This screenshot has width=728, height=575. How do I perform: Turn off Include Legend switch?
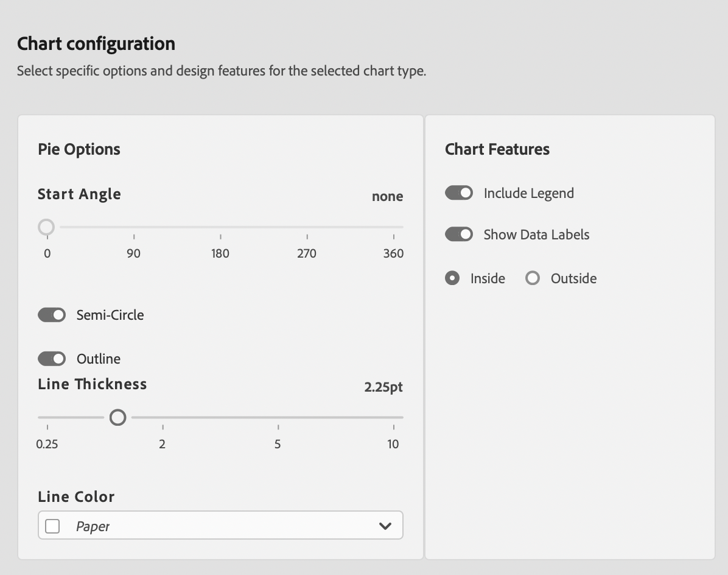459,192
